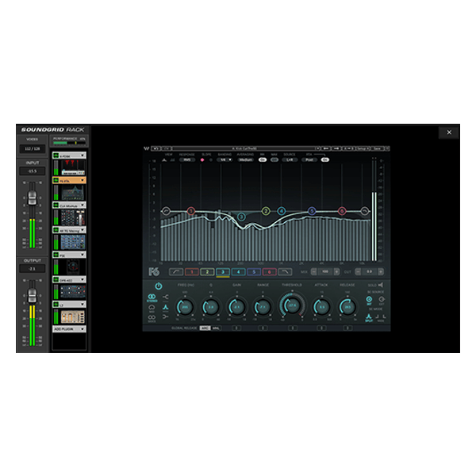Click the Threshold knob
The width and height of the screenshot is (476, 476).
pyautogui.click(x=292, y=305)
